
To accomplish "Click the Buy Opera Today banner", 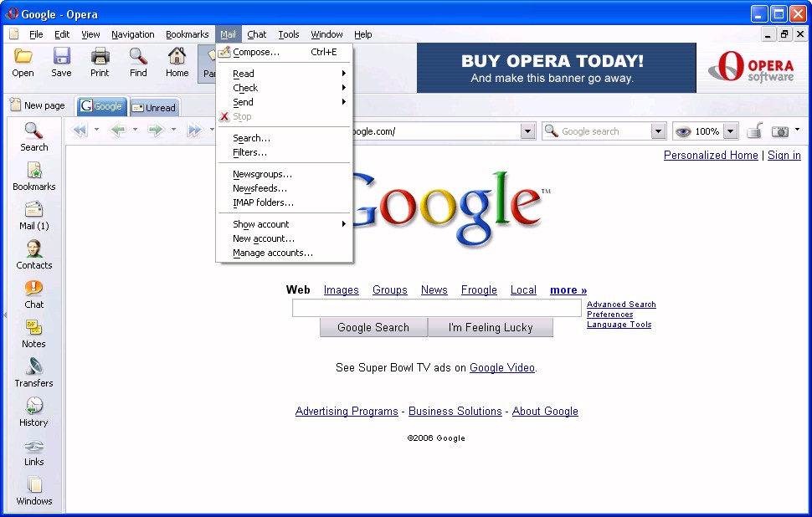I will [x=556, y=68].
